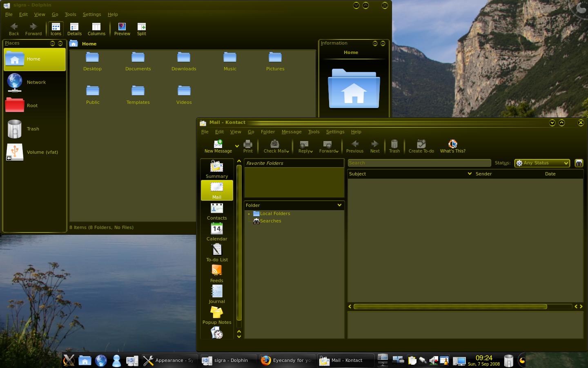Select the Public folder
588x368 pixels.
click(93, 95)
